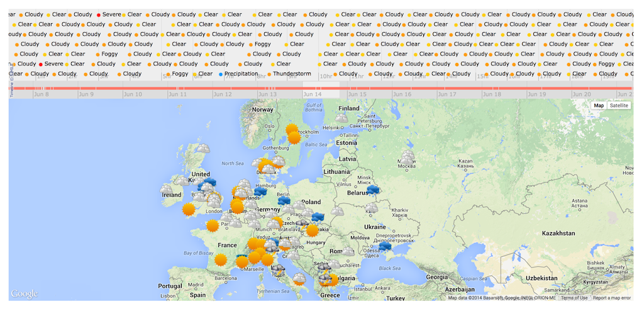Click the cloud icon over Kyiv
Image resolution: width=644 pixels, height=311 pixels.
pyautogui.click(x=372, y=207)
